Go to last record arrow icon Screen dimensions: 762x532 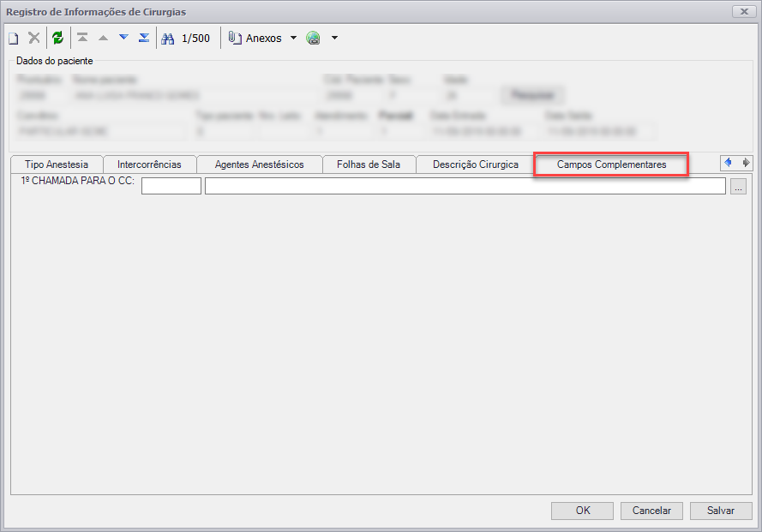pos(144,38)
